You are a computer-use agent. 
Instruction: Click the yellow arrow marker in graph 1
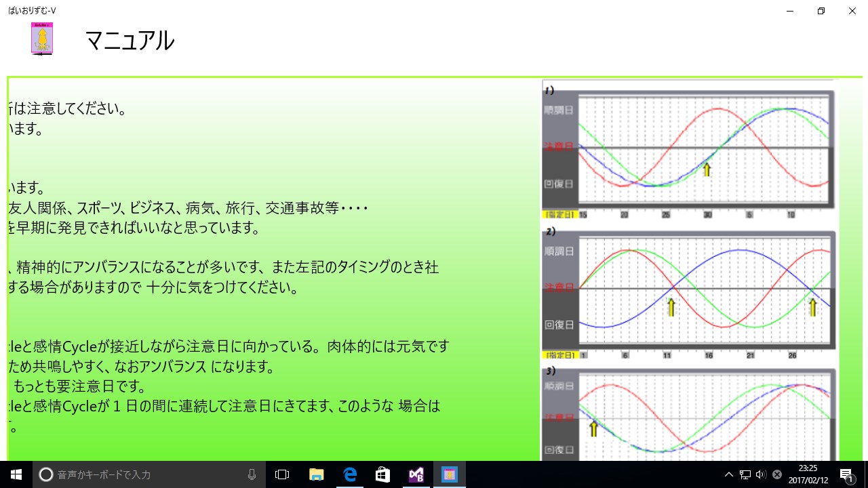pos(707,171)
